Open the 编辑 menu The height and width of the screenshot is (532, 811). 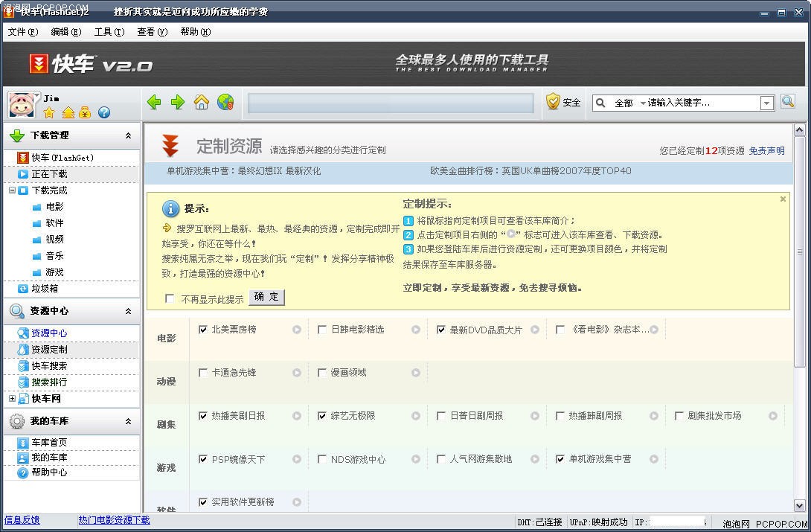(x=65, y=31)
